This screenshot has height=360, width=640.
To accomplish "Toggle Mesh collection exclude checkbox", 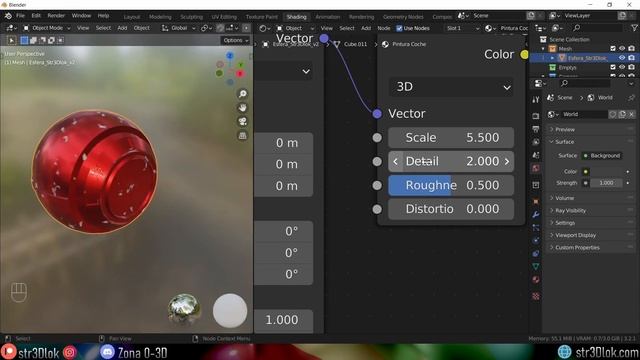I will point(613,49).
